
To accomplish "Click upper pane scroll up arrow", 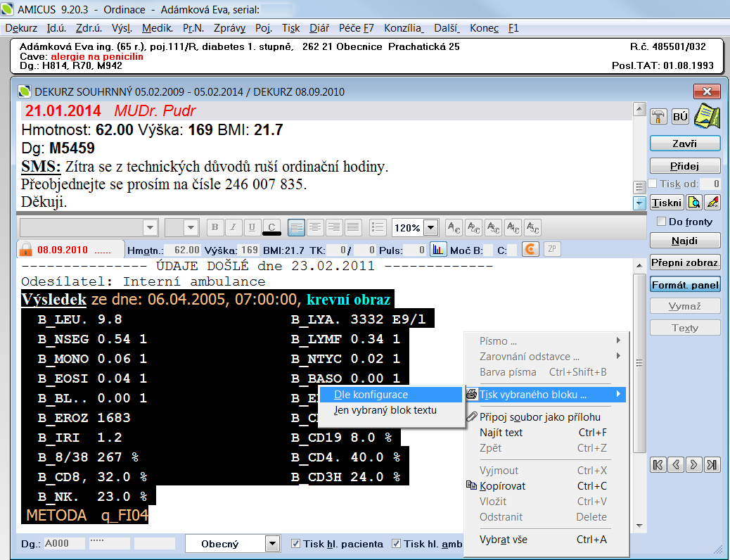I will (639, 109).
